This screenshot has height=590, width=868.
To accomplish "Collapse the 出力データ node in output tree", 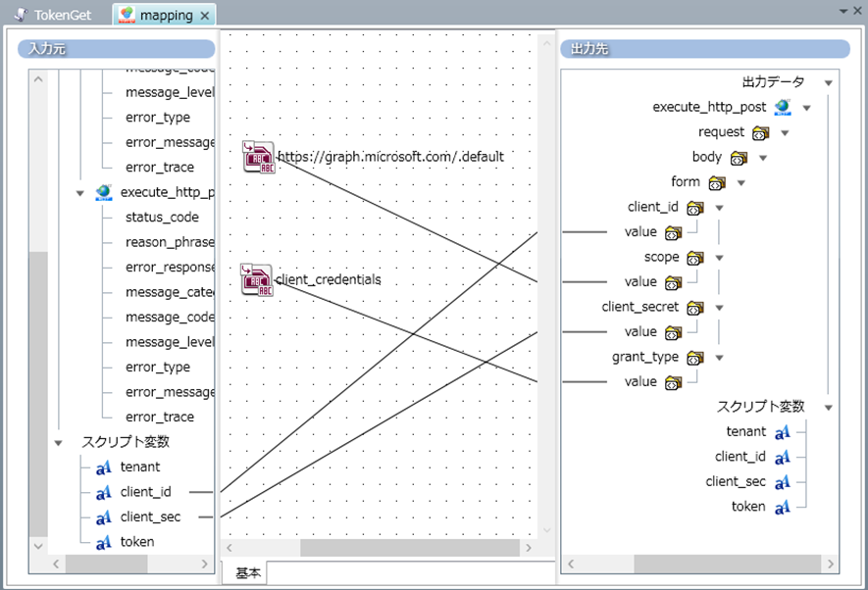I will point(829,83).
